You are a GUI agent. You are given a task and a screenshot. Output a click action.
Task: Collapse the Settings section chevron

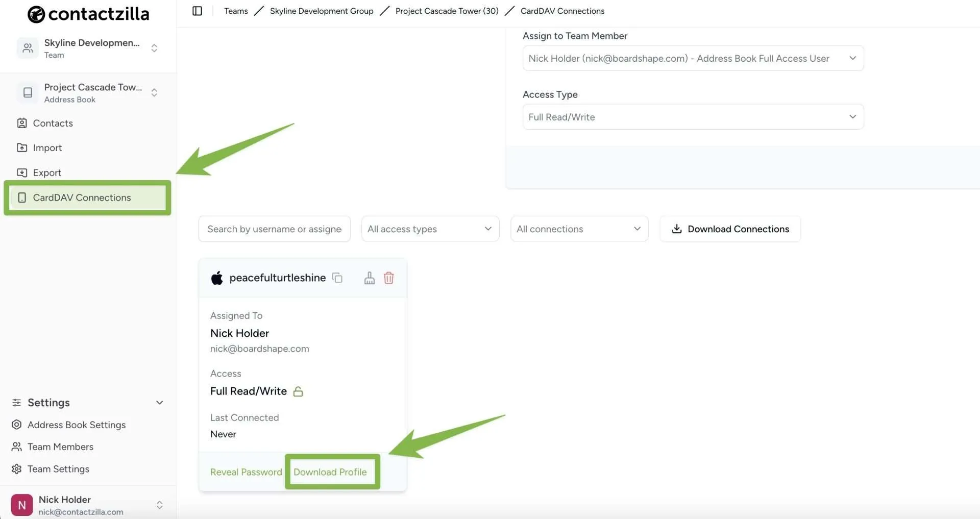tap(159, 403)
